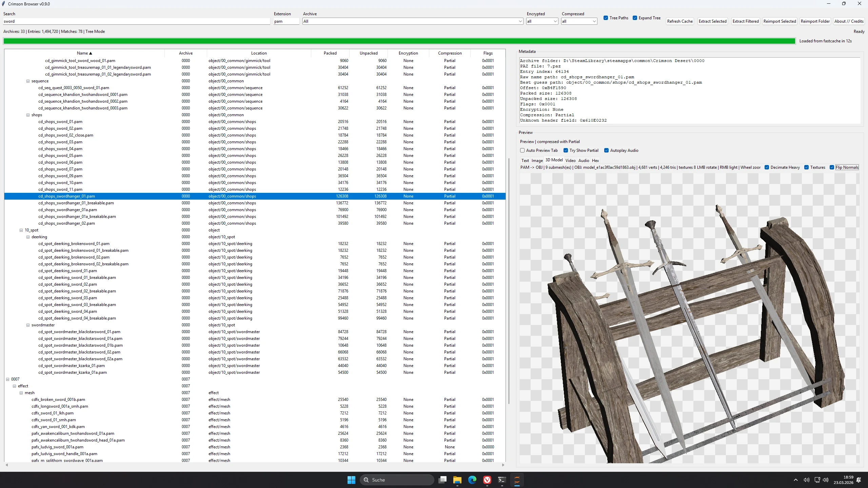The width and height of the screenshot is (868, 488).
Task: Click the Extension input field
Action: tap(286, 21)
